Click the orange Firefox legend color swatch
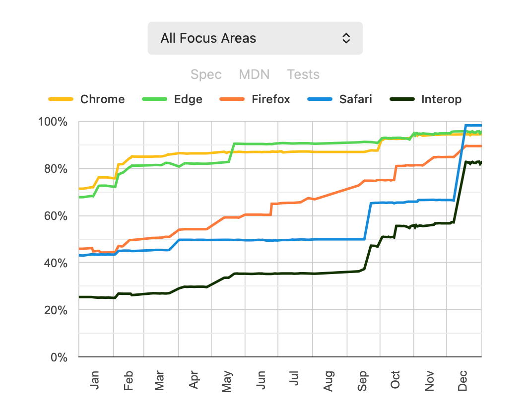 pos(232,99)
